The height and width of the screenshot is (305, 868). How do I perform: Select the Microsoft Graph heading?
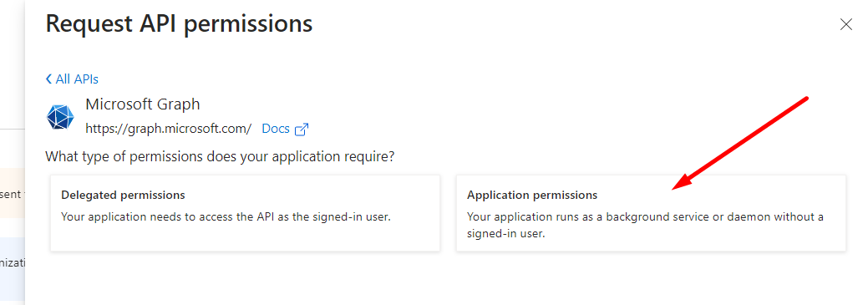(x=143, y=104)
